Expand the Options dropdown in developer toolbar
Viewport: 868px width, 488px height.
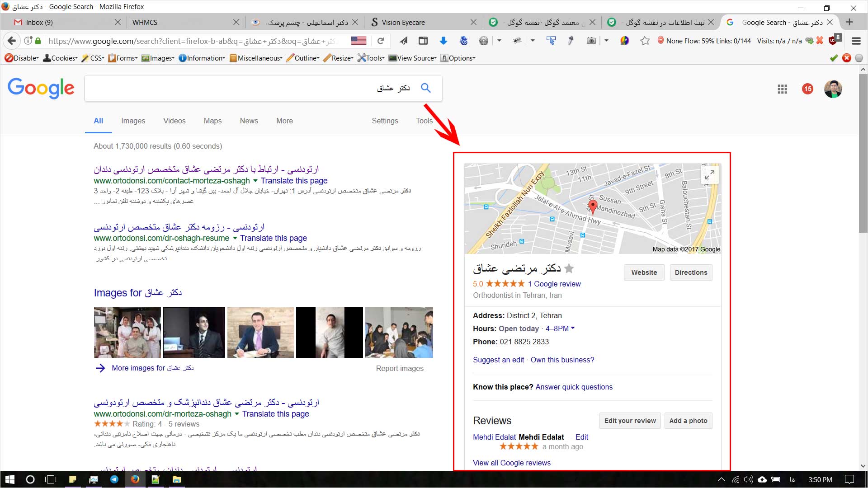coord(458,58)
